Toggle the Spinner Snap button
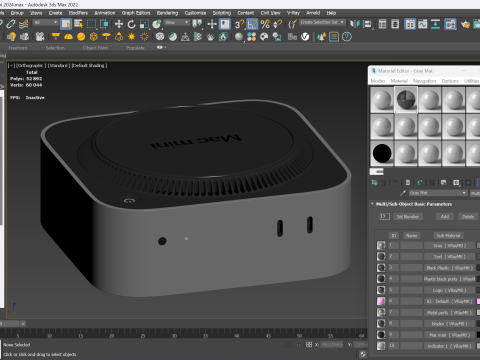The image size is (480, 360). pos(277,24)
